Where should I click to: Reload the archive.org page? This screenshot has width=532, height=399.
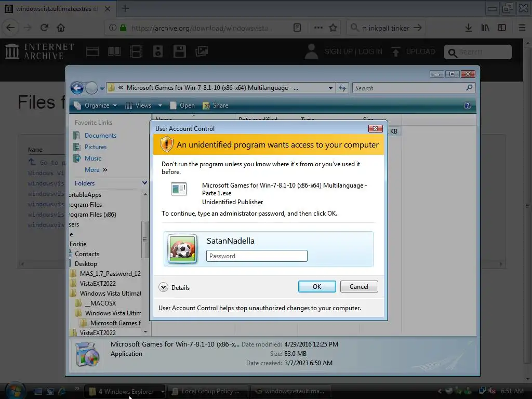point(44,28)
